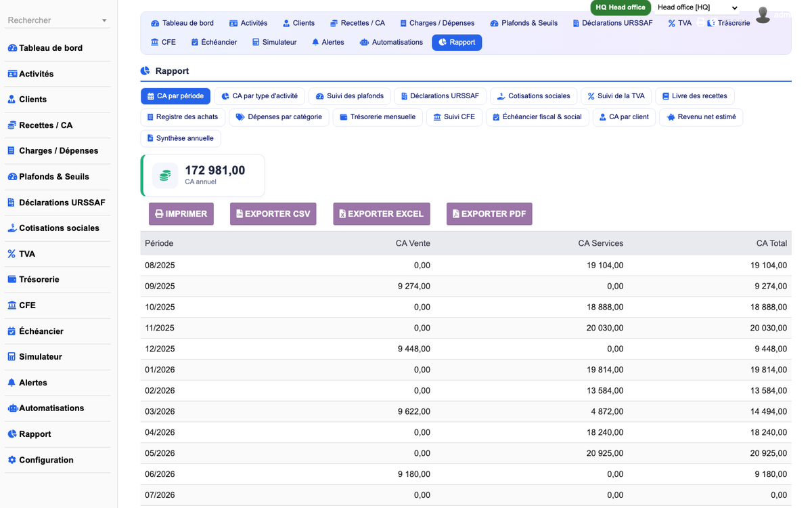Viewport: 812px width, 508px height.
Task: Open Activités in the sidebar
Action: click(x=30, y=74)
